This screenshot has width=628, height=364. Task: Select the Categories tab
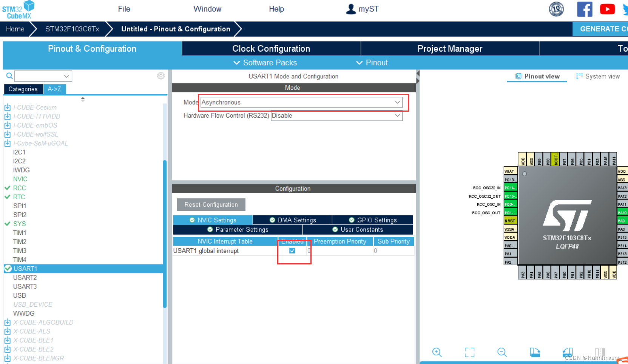point(23,89)
